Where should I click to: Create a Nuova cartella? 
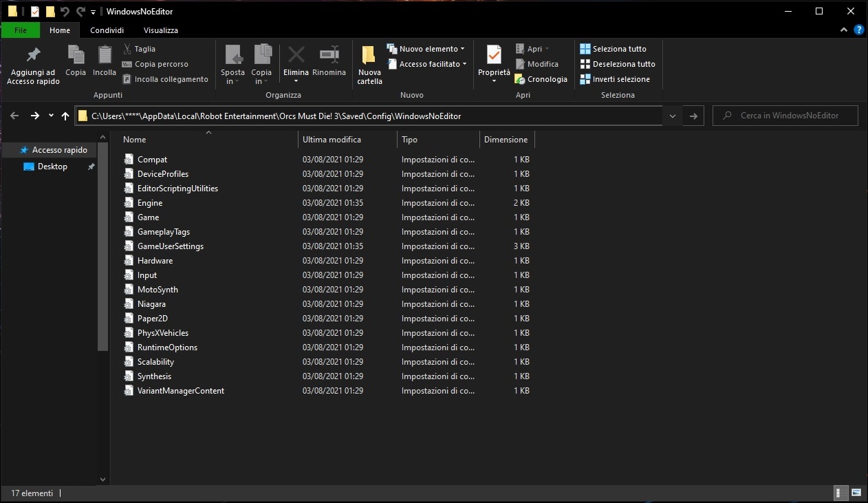pyautogui.click(x=369, y=65)
